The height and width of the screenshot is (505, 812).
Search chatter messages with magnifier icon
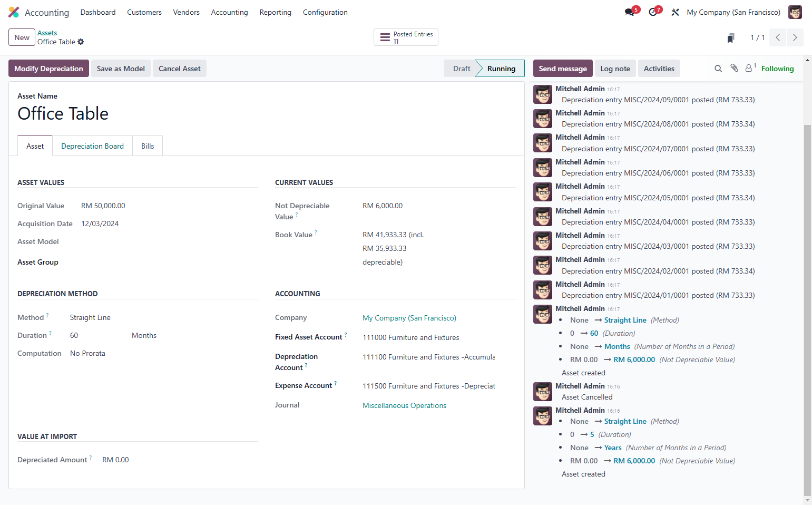coord(718,69)
